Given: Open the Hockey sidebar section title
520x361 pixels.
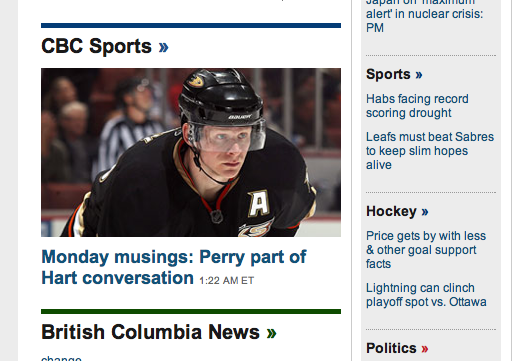Looking at the screenshot, I should pyautogui.click(x=391, y=211).
